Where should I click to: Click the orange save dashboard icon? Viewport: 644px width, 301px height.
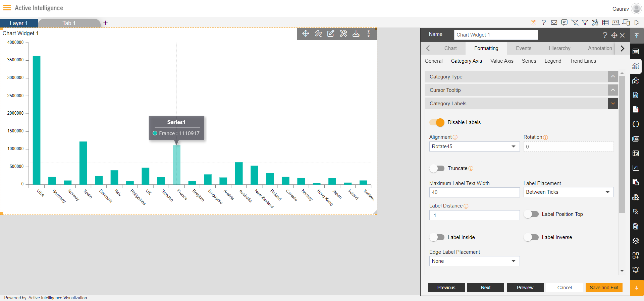tap(533, 22)
